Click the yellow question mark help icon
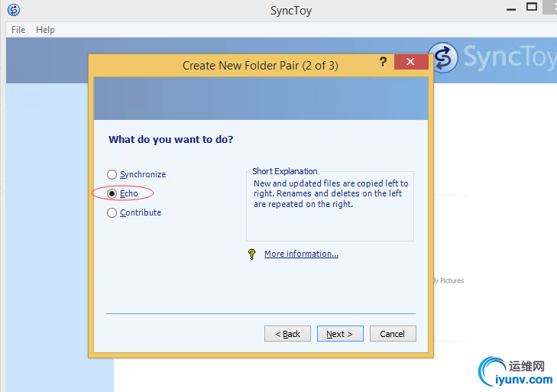The image size is (557, 392). coord(251,254)
